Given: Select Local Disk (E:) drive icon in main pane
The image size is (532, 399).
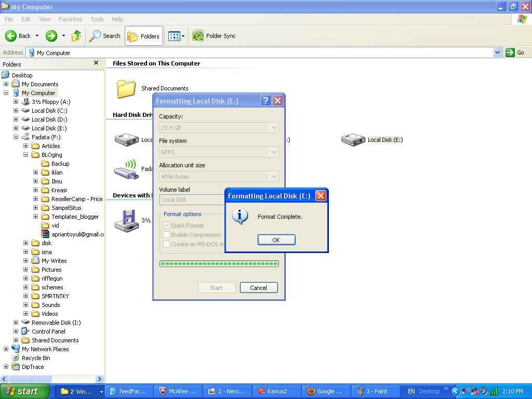Looking at the screenshot, I should (353, 139).
